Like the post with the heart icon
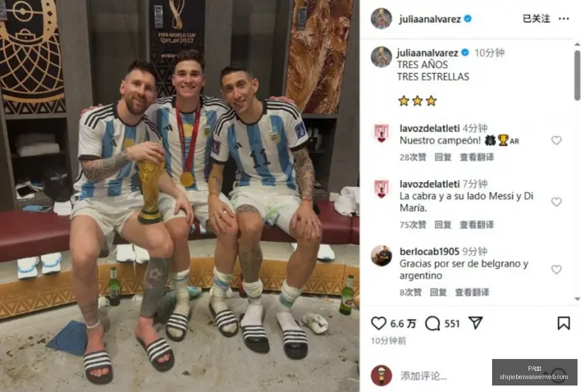This screenshot has height=392, width=584. tap(378, 324)
